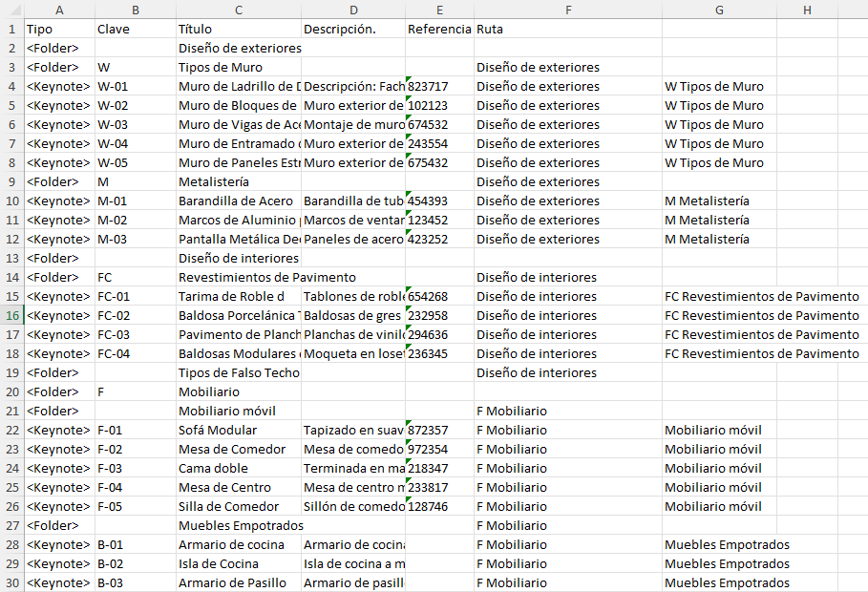Screen dimensions: 868x592
Task: Select cell containing Muro de Ladrillo
Action: click(238, 86)
